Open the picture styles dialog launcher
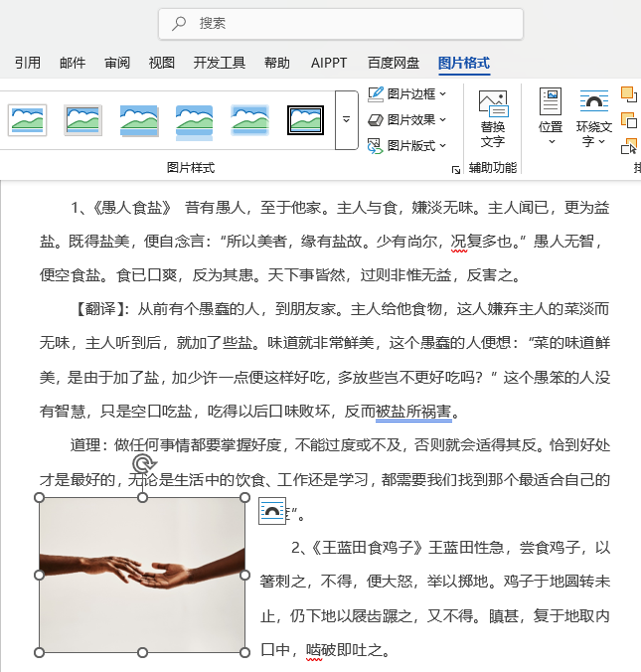This screenshot has width=641, height=672. pyautogui.click(x=456, y=170)
